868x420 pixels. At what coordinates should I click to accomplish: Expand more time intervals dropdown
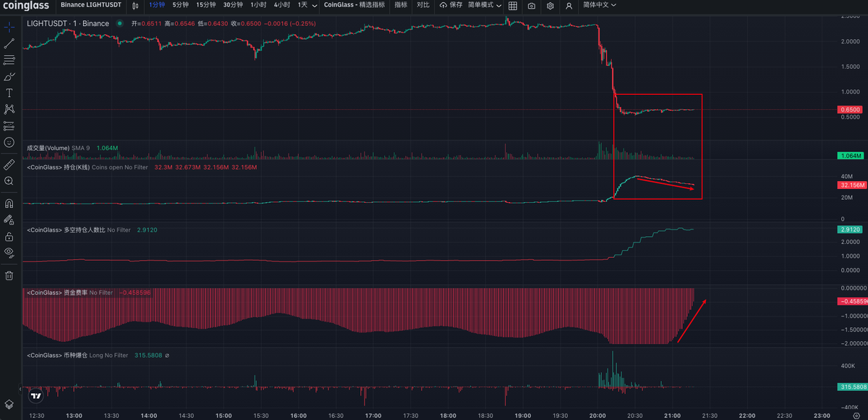(x=313, y=5)
